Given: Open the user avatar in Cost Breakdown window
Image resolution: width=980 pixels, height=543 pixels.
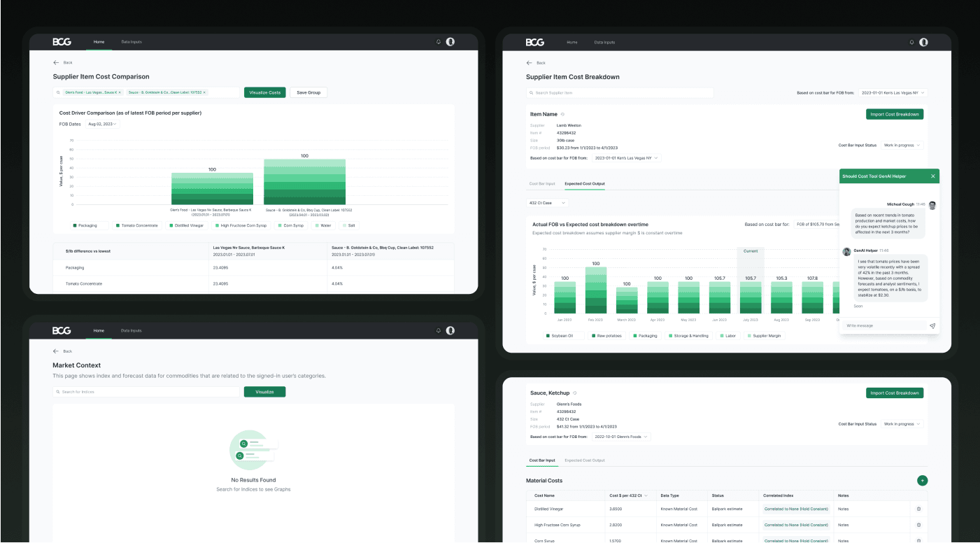Looking at the screenshot, I should coord(923,42).
